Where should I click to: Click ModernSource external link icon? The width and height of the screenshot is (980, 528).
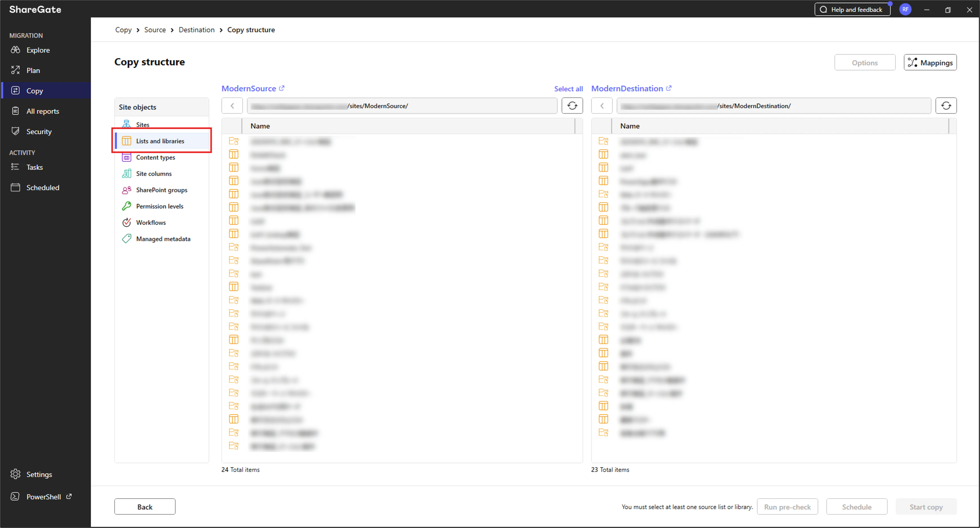pyautogui.click(x=282, y=88)
